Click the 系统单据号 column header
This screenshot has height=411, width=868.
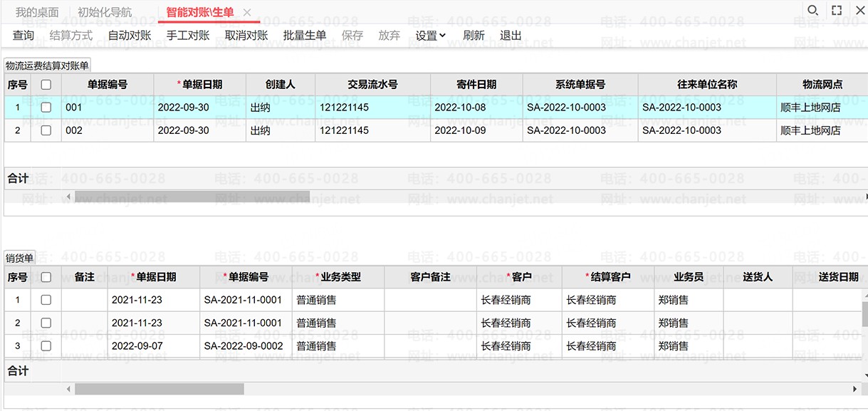[580, 84]
